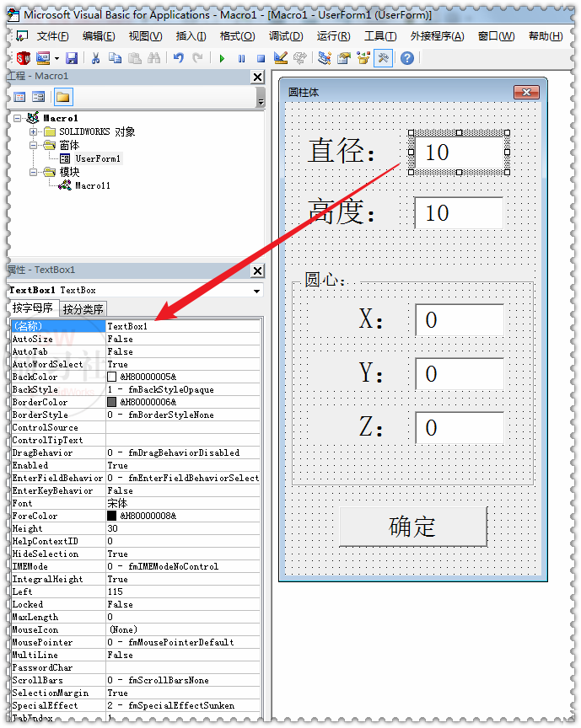Open the 视图(V) menu
The height and width of the screenshot is (728, 581).
146,36
